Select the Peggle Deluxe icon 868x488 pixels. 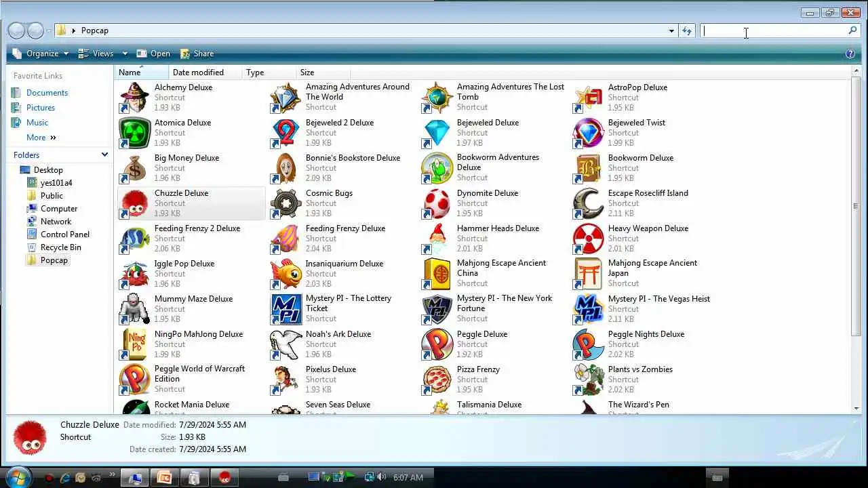coord(437,344)
